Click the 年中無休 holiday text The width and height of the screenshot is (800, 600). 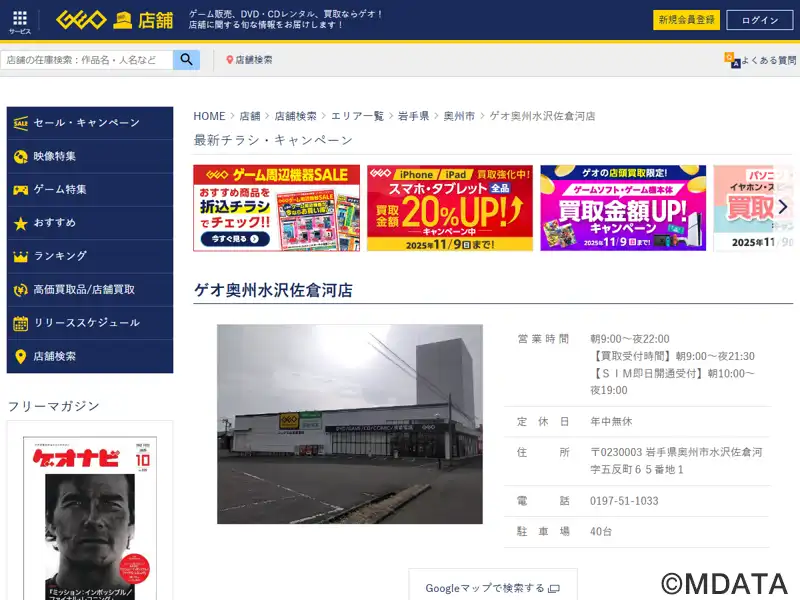click(611, 421)
